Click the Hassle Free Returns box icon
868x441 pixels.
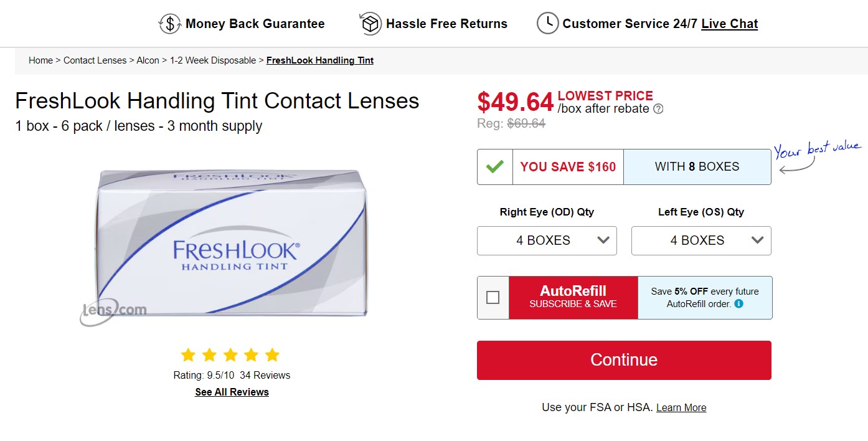point(370,24)
